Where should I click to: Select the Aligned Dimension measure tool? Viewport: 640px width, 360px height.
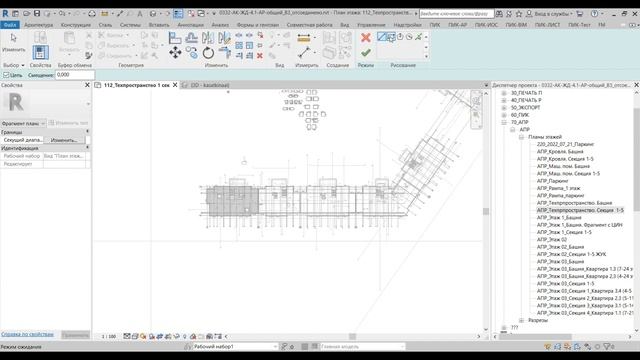point(304,38)
